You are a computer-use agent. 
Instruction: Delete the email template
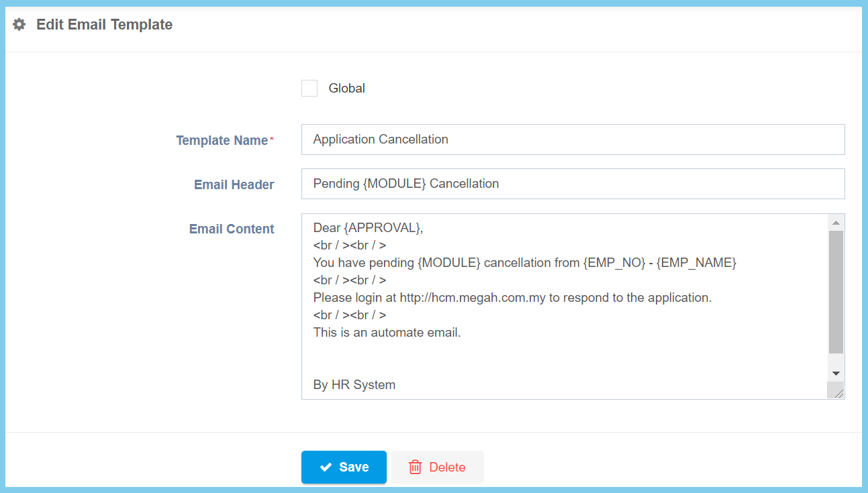pos(437,468)
